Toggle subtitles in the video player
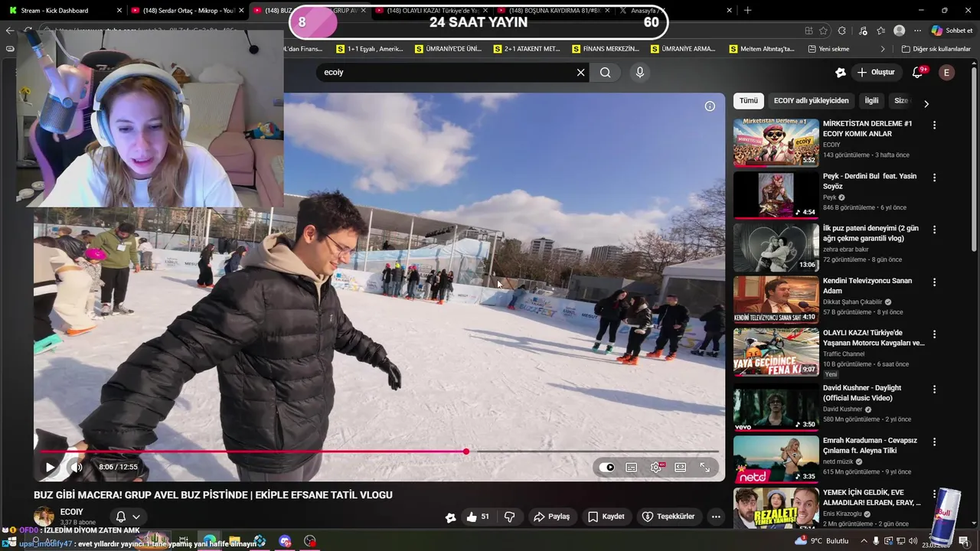Screen dimensions: 980x551 click(x=631, y=467)
